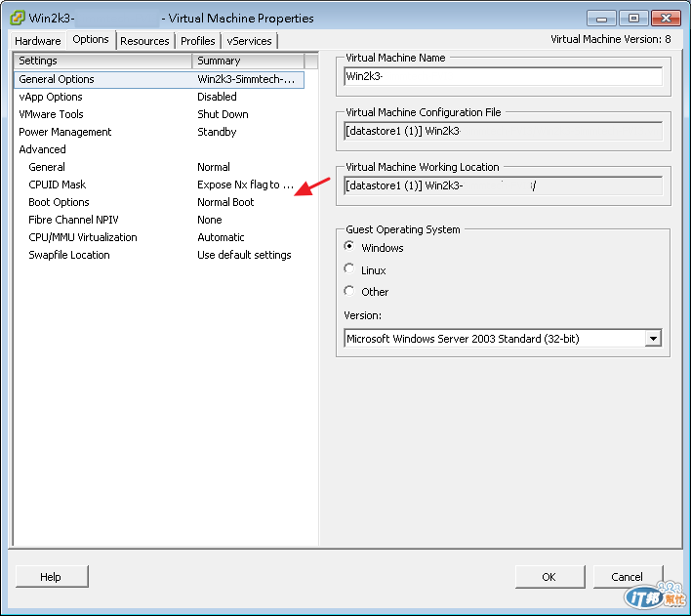Viewport: 691px width, 616px height.
Task: Click the 'Shut Down' summary value
Action: coord(223,114)
